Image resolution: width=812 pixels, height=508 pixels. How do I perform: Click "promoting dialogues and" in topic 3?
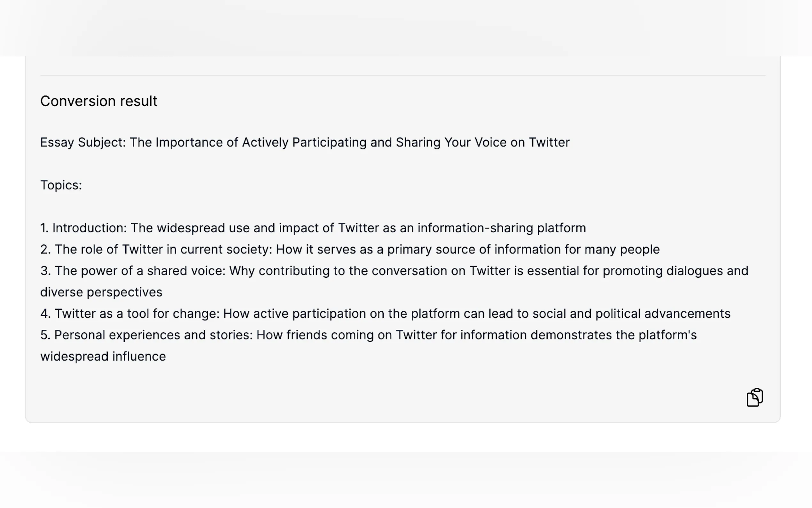pyautogui.click(x=675, y=271)
